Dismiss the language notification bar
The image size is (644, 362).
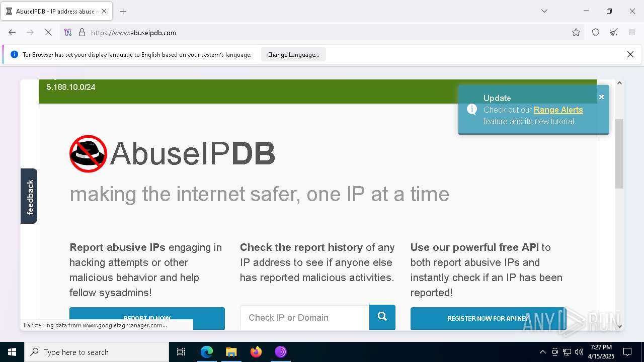point(630,54)
